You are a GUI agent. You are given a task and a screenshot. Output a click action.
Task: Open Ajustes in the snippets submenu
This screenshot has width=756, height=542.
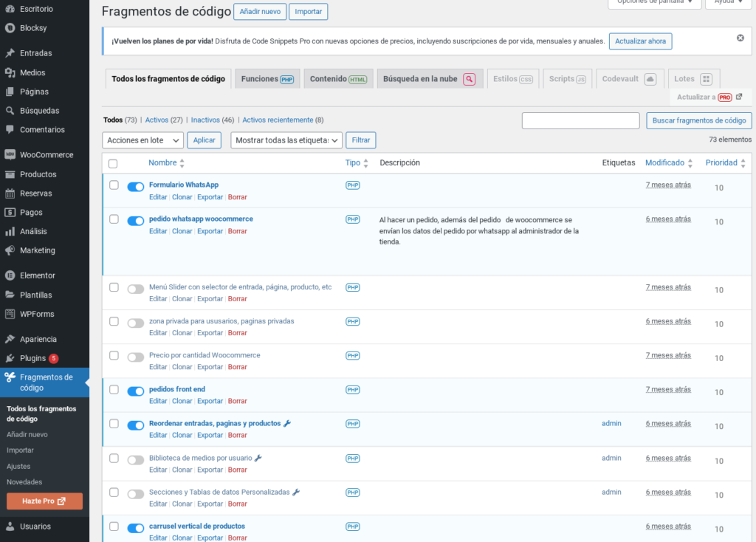pyautogui.click(x=18, y=466)
